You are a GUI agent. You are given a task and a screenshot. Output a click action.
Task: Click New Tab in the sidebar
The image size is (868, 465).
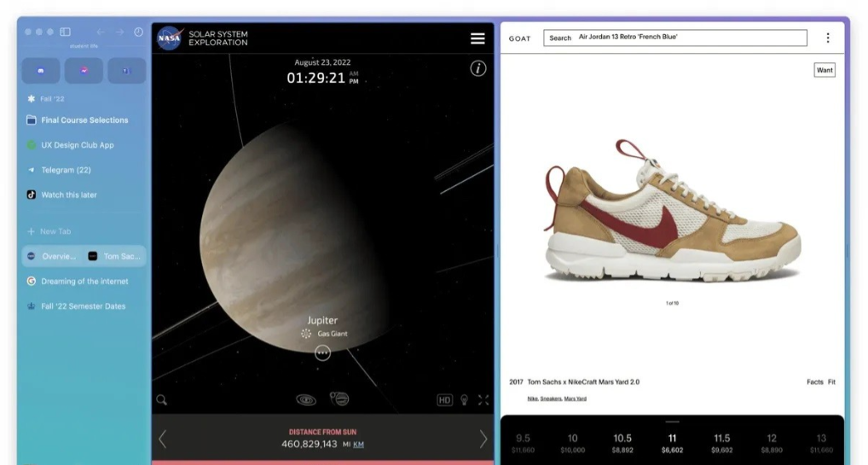pyautogui.click(x=84, y=232)
